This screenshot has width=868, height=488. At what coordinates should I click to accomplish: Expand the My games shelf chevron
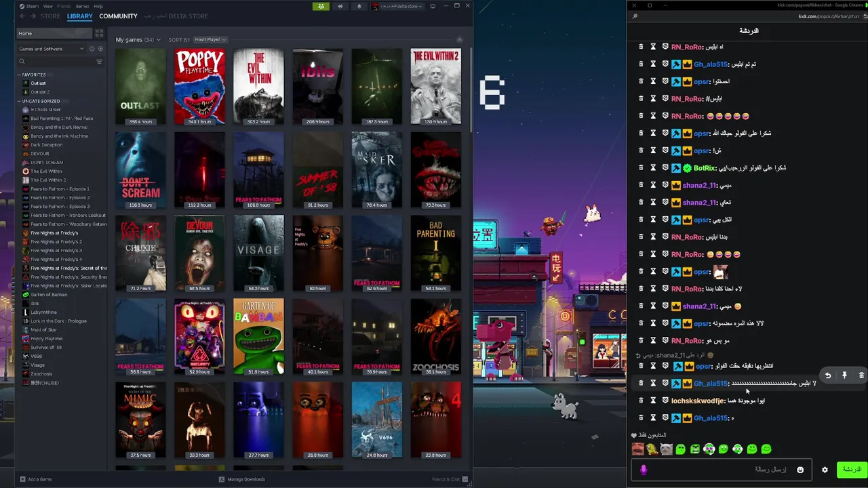pyautogui.click(x=158, y=40)
